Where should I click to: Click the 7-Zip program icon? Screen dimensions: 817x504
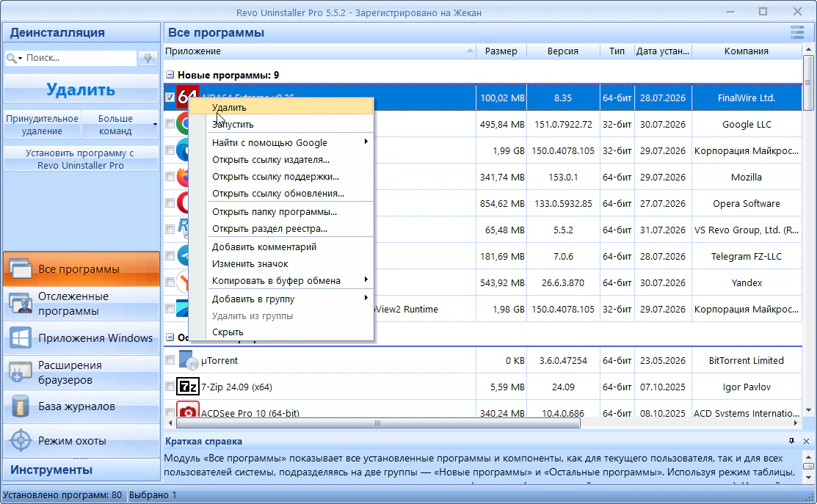tap(188, 387)
